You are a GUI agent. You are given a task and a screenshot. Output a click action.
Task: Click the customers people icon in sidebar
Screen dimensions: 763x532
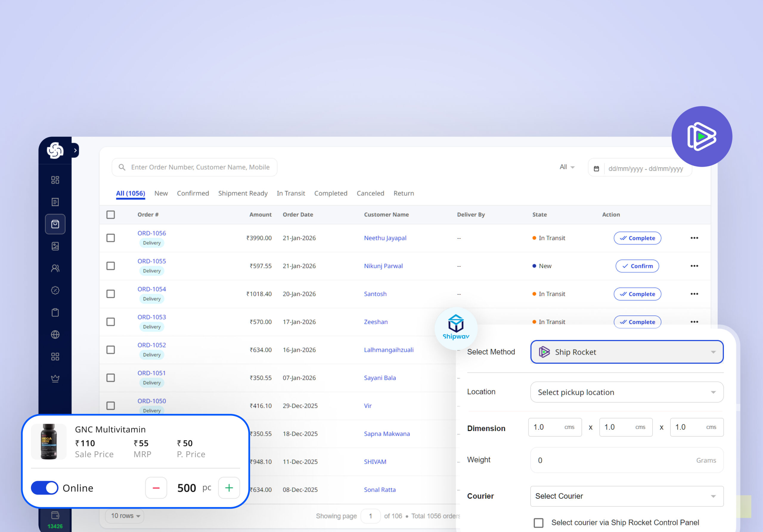[x=55, y=269]
